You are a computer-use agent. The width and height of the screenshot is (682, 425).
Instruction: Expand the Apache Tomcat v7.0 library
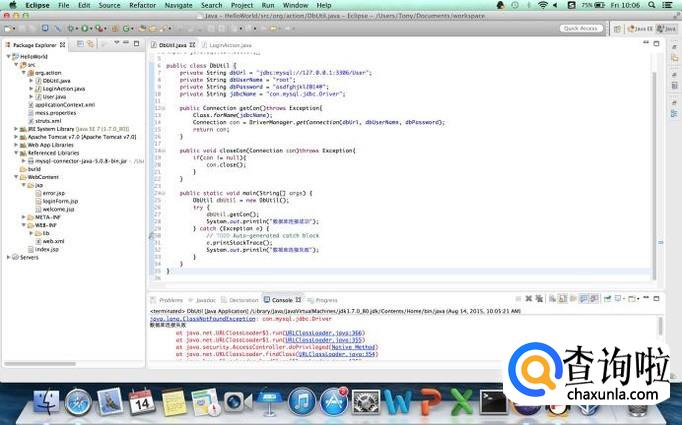coord(16,137)
